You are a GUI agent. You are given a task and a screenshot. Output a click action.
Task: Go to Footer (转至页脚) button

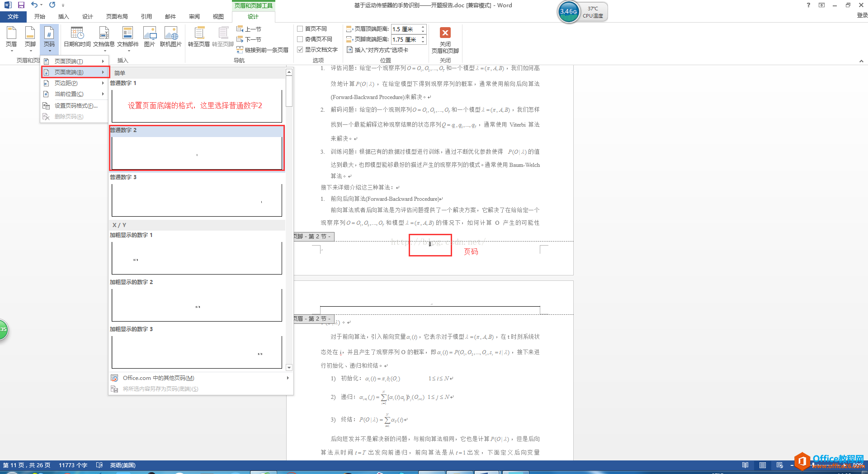tap(223, 37)
